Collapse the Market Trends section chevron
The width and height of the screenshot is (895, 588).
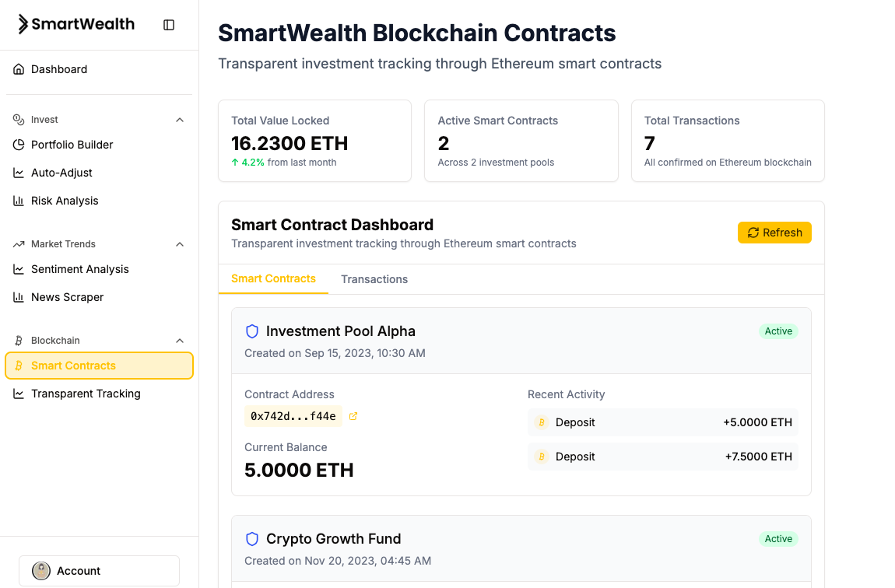pos(180,244)
